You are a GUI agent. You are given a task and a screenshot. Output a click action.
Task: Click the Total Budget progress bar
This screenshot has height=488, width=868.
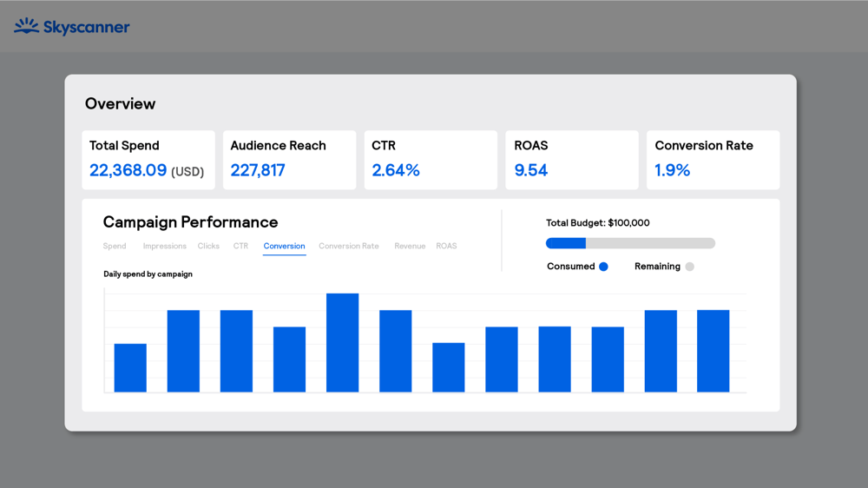point(630,243)
